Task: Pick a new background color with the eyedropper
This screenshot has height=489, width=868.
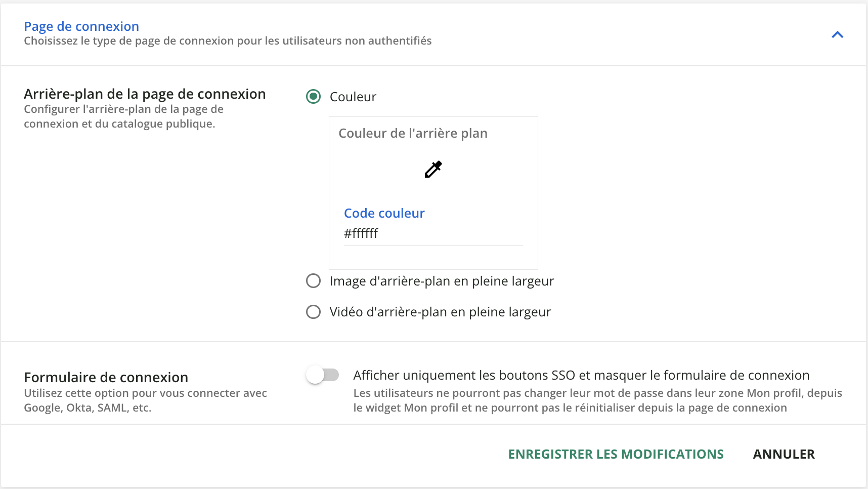Action: click(433, 169)
